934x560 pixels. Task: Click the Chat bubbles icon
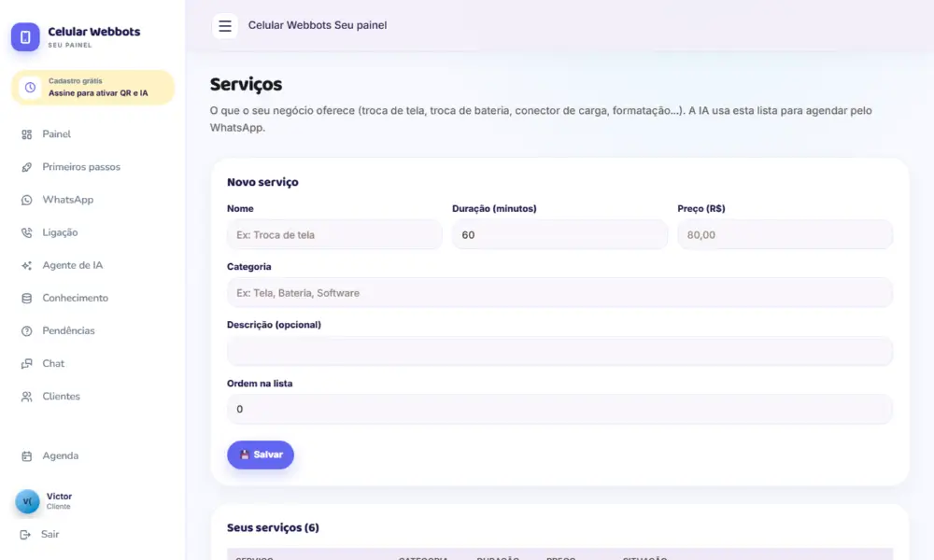(x=27, y=364)
